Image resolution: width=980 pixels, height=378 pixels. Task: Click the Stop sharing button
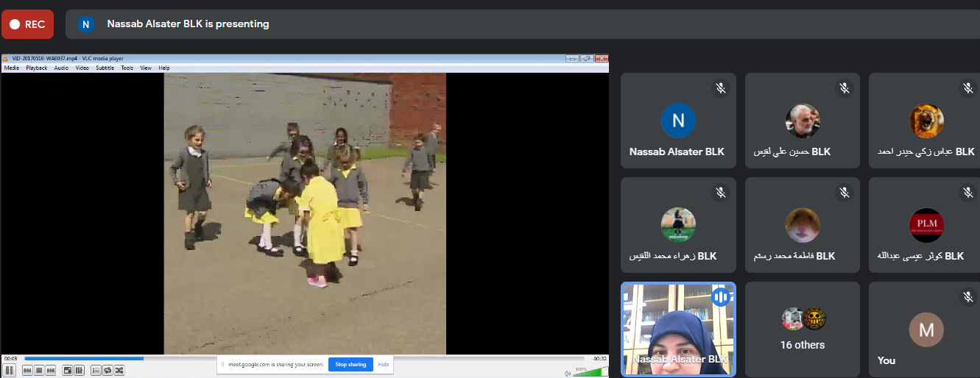coord(351,365)
